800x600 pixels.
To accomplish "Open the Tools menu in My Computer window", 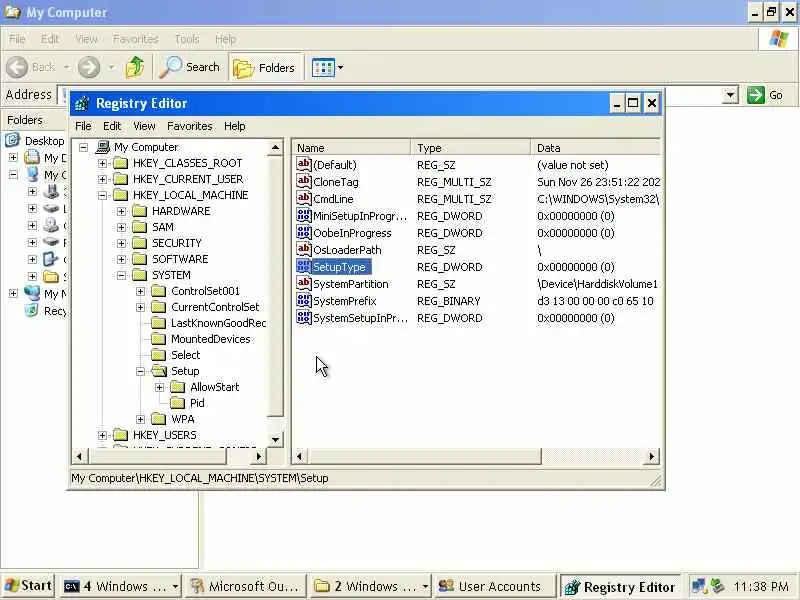I will (187, 39).
